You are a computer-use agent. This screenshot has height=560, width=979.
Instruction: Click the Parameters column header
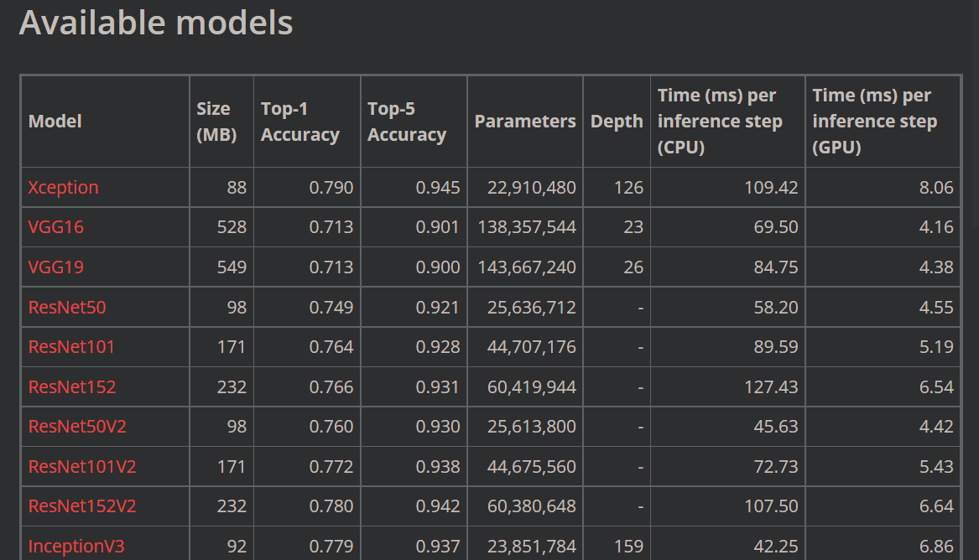pos(524,121)
